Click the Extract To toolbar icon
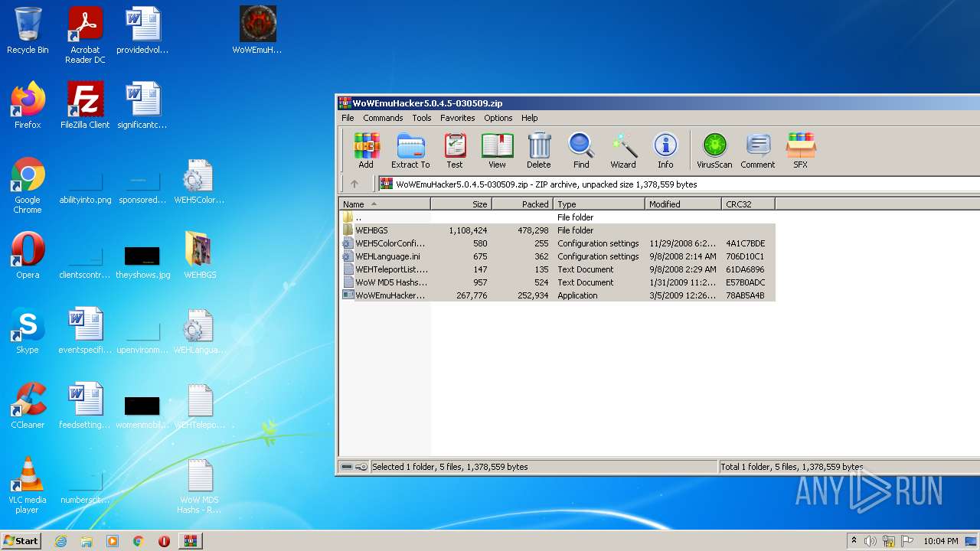980x551 pixels. coord(410,150)
